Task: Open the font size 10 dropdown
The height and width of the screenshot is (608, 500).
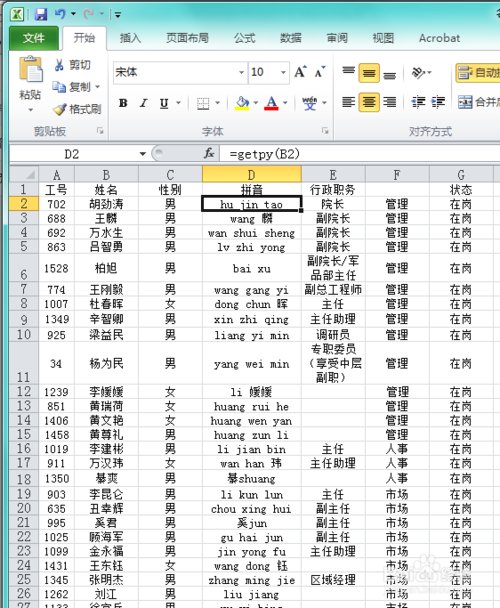Action: tap(283, 72)
